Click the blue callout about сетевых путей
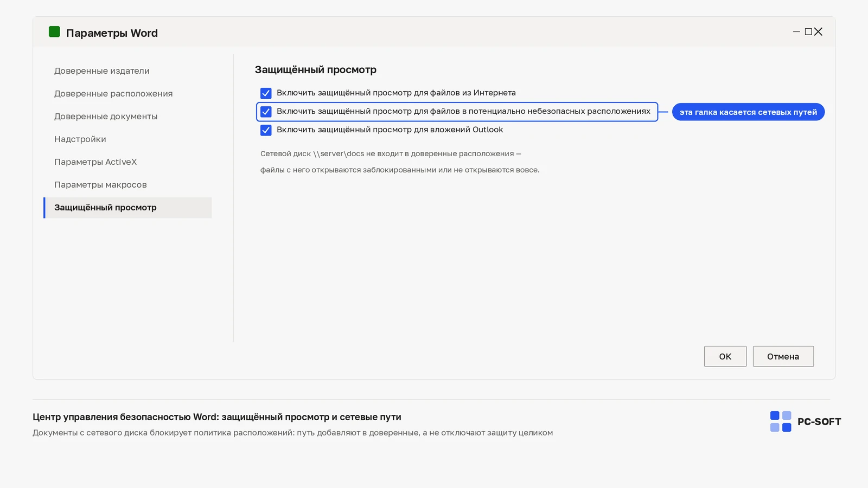Screen dimensions: 868x488 (748, 112)
